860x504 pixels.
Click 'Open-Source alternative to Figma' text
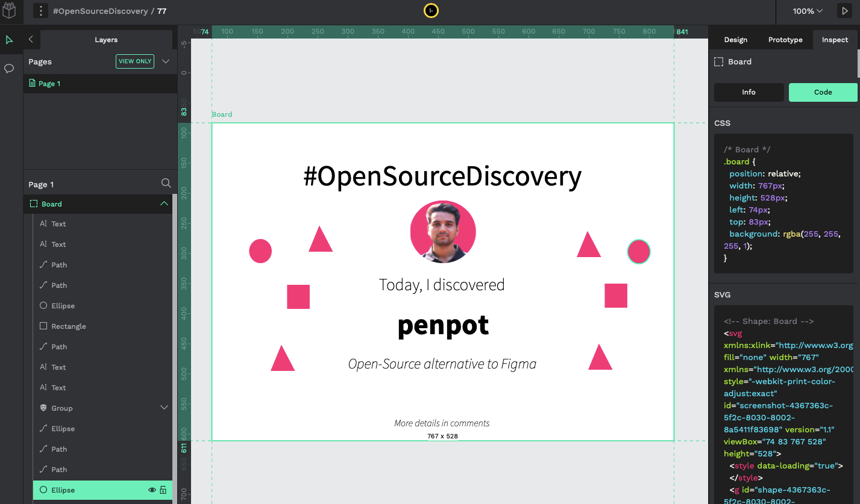442,364
